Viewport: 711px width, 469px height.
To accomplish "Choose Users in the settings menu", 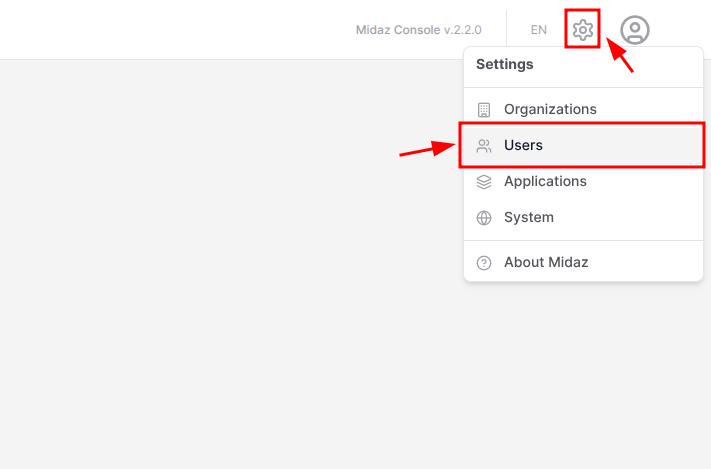I will [583, 145].
